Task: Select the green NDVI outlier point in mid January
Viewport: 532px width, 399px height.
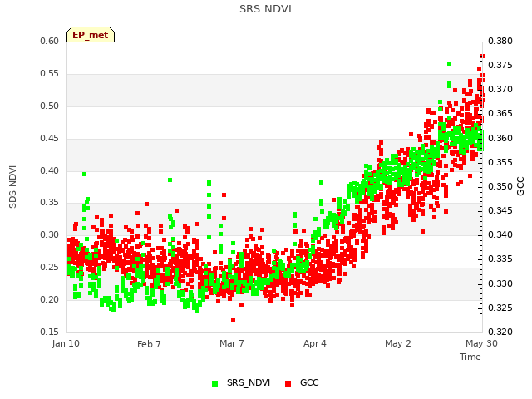Action: coord(85,174)
